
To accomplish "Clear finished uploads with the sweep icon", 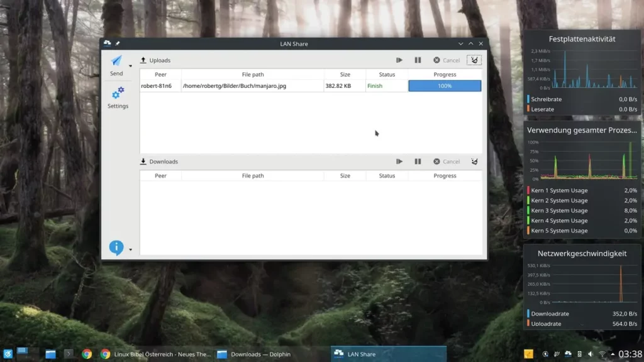I will click(x=474, y=60).
